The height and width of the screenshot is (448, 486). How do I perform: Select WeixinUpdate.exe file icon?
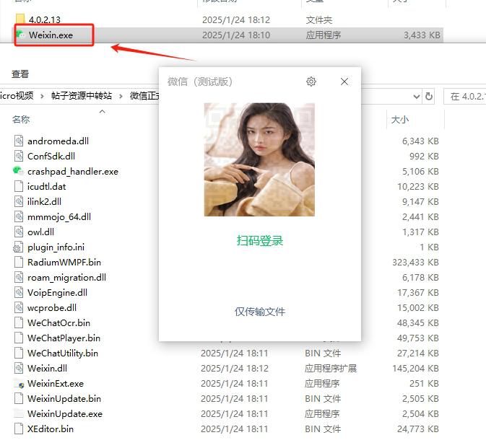click(19, 413)
